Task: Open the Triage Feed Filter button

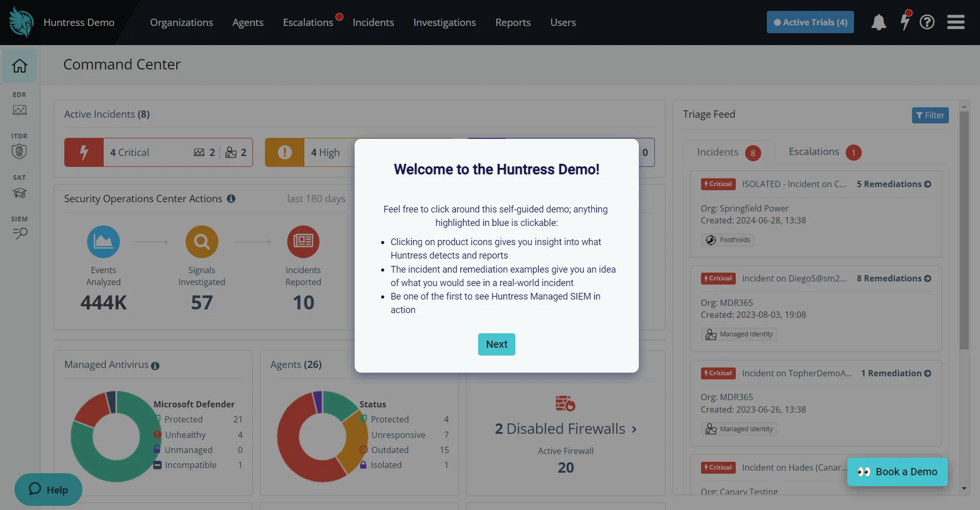Action: coord(930,115)
